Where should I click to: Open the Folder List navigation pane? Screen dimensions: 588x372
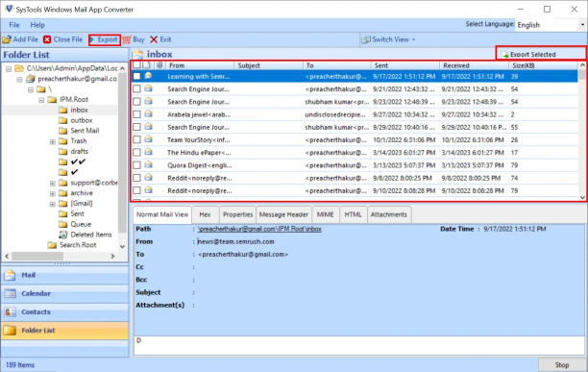pyautogui.click(x=64, y=330)
